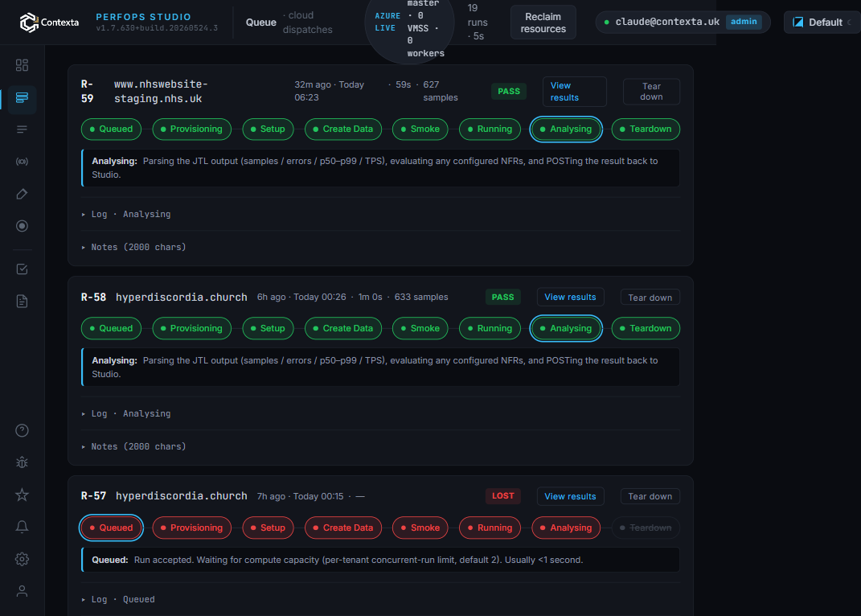Select Setup stage of R-58
861x616 pixels.
(x=268, y=329)
